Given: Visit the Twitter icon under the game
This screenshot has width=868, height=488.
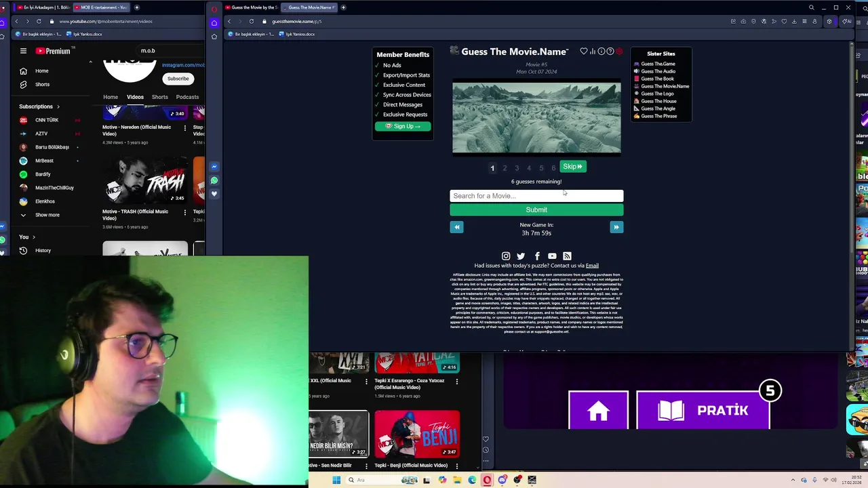Looking at the screenshot, I should coord(521,256).
